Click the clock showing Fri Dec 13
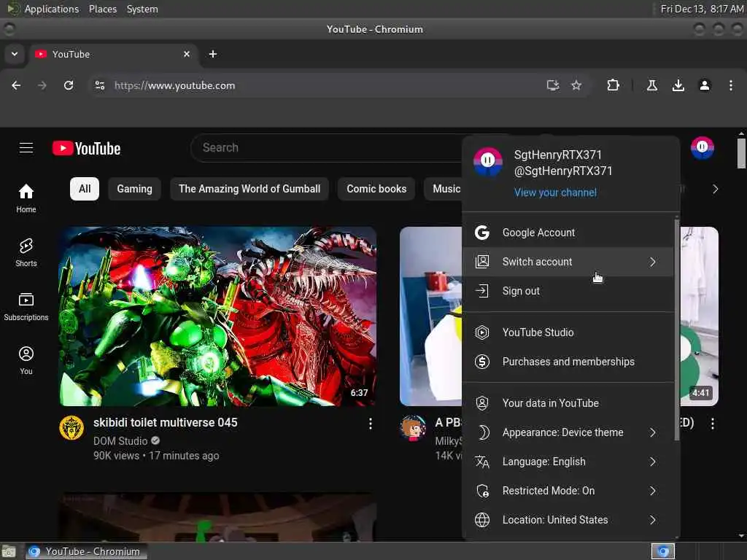Image resolution: width=747 pixels, height=560 pixels. click(702, 9)
